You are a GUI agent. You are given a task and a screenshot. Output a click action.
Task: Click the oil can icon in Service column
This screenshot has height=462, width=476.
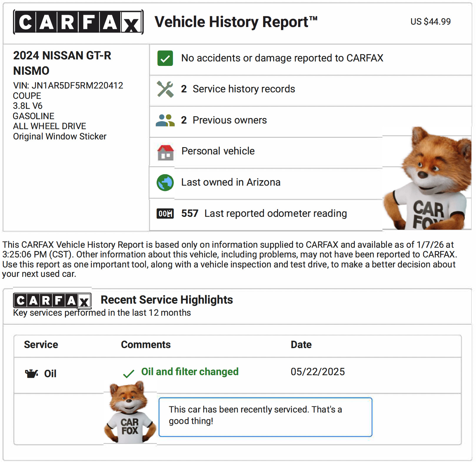tap(31, 374)
